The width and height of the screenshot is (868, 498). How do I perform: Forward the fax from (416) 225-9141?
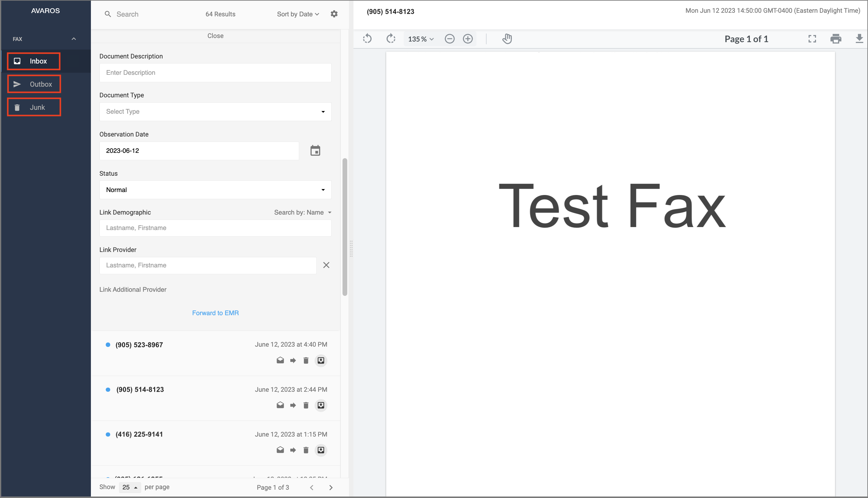(x=293, y=450)
